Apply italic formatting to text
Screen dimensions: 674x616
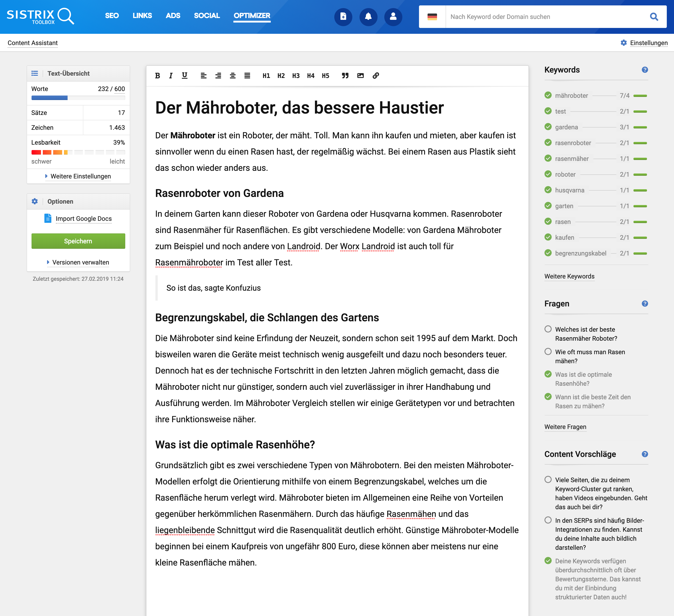tap(171, 75)
